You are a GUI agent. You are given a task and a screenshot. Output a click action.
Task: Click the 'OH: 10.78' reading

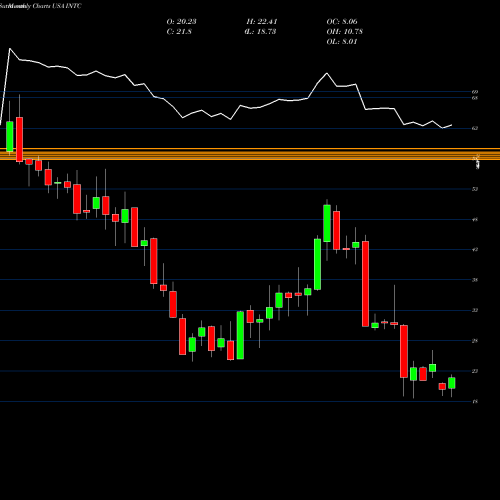tap(345, 32)
